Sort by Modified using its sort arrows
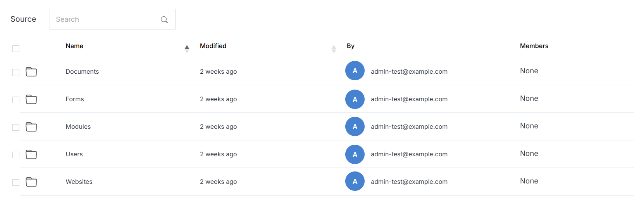The image size is (644, 211). pyautogui.click(x=334, y=49)
